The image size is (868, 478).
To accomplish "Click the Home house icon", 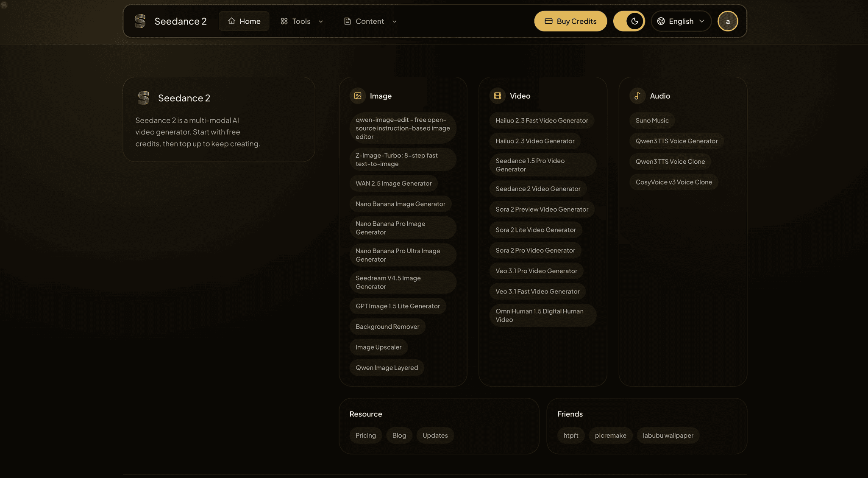I will [x=231, y=21].
